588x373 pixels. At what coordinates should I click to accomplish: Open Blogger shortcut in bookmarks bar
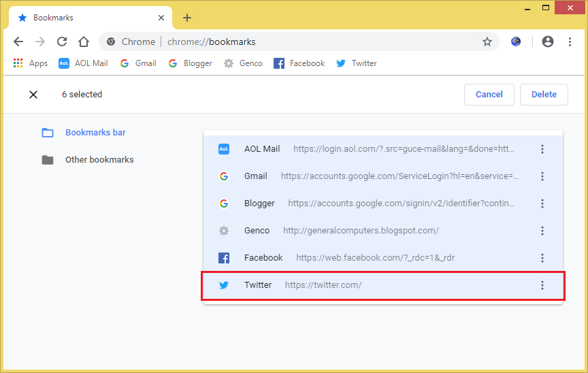tap(190, 63)
